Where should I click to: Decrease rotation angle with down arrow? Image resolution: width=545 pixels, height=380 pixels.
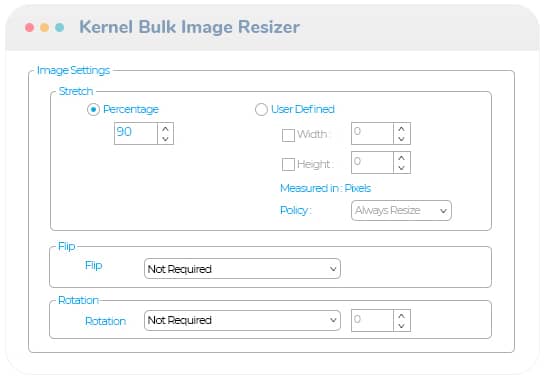click(x=402, y=326)
